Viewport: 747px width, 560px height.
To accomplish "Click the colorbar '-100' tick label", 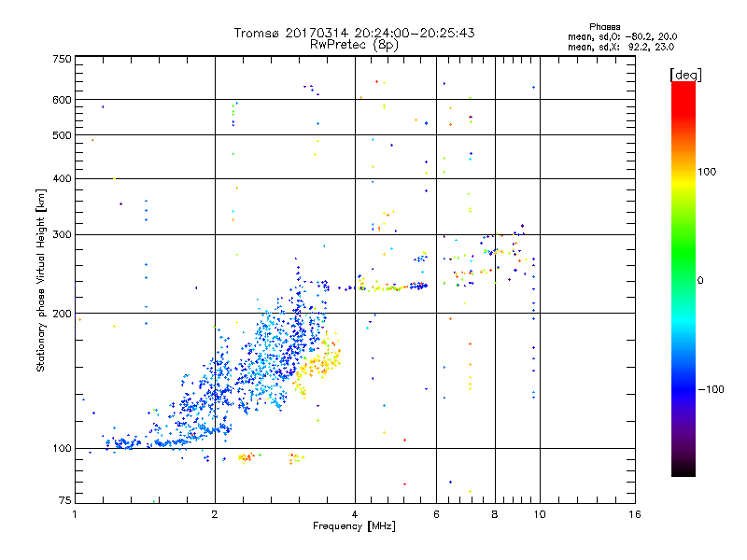I will tap(711, 389).
